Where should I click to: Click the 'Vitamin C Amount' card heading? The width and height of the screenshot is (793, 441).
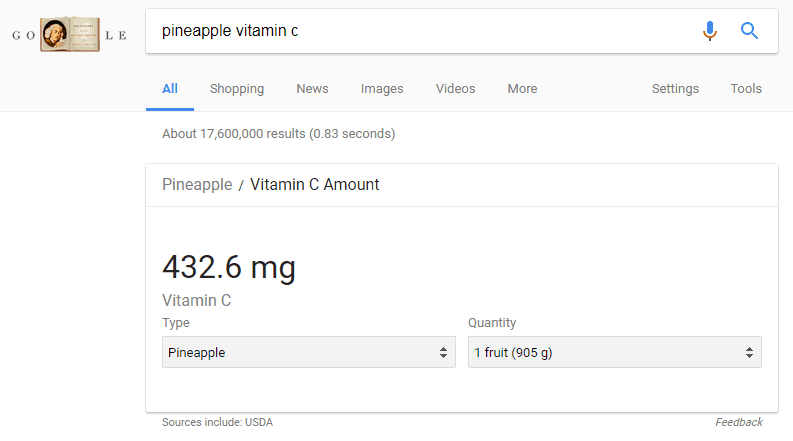pyautogui.click(x=314, y=185)
